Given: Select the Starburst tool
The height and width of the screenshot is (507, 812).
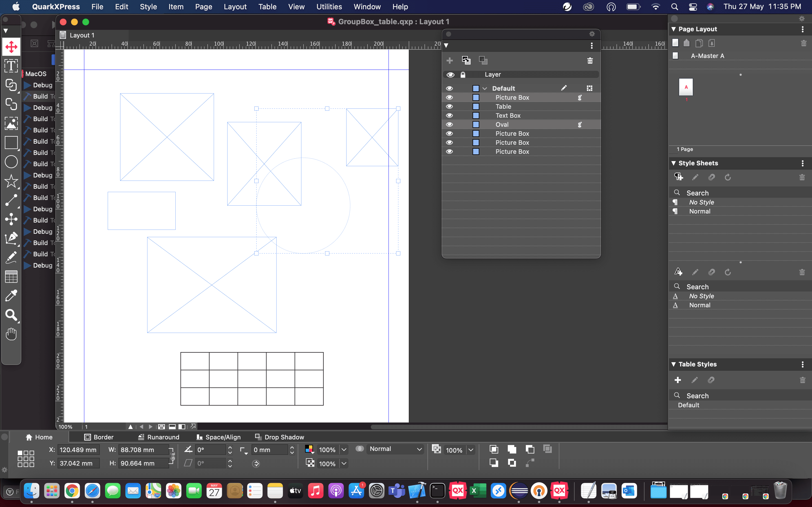Looking at the screenshot, I should coord(11,182).
